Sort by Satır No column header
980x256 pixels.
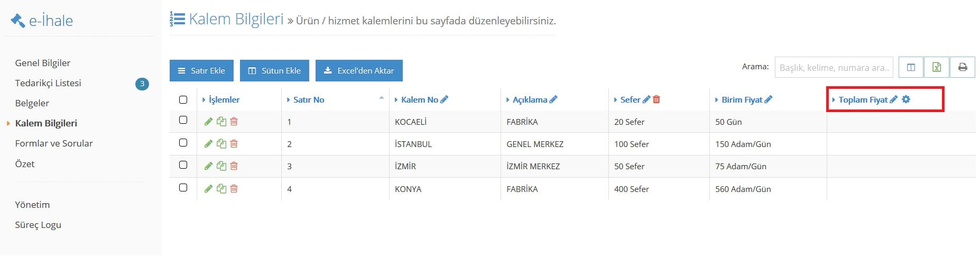coord(309,99)
